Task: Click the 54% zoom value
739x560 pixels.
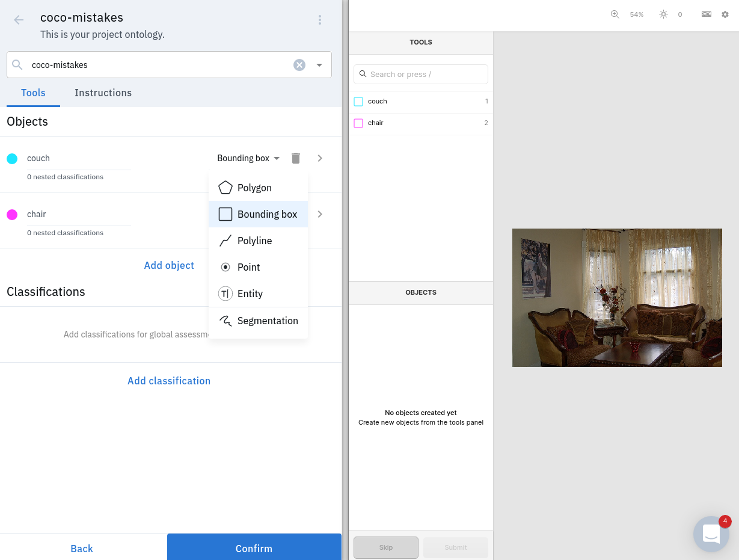Action: pyautogui.click(x=637, y=14)
